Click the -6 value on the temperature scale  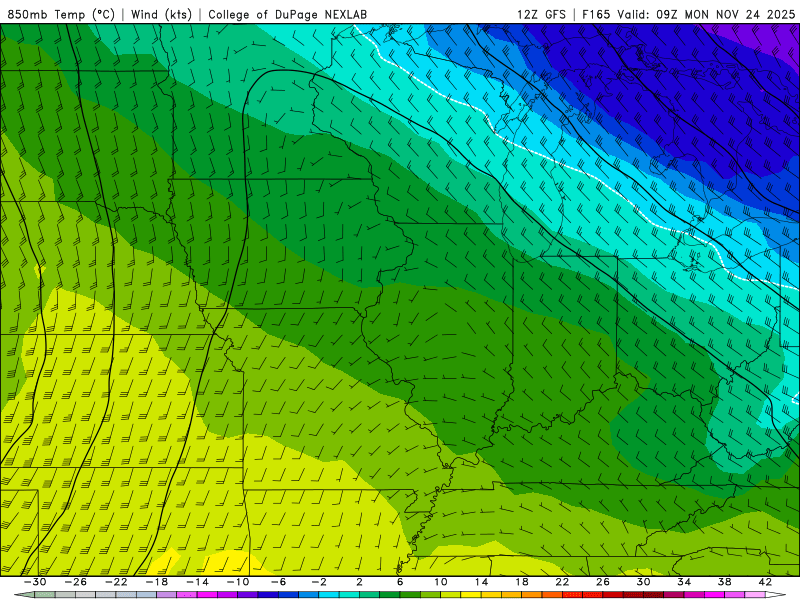(x=278, y=582)
